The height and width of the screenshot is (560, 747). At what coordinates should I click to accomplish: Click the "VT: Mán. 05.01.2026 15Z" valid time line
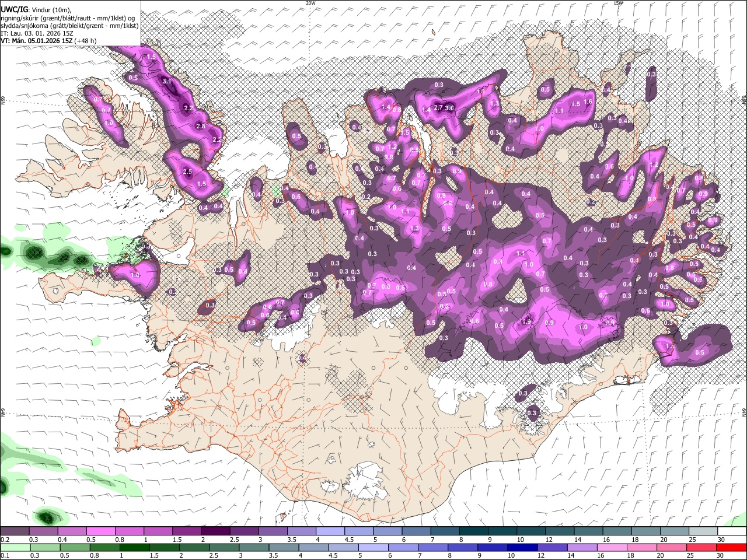tap(37, 41)
